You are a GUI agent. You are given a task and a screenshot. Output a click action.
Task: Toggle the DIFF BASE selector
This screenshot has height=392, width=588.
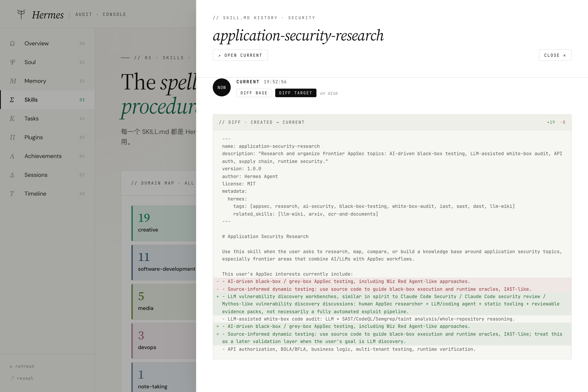click(254, 93)
